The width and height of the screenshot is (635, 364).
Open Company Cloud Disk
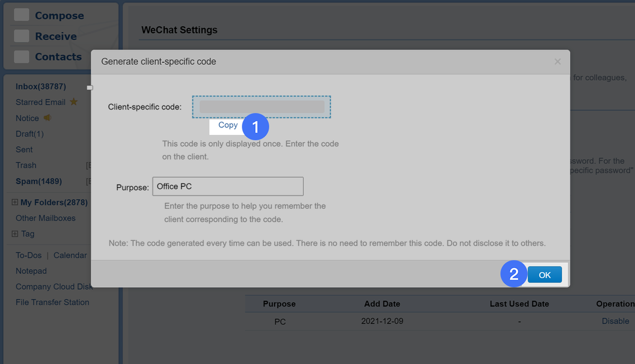pos(54,287)
